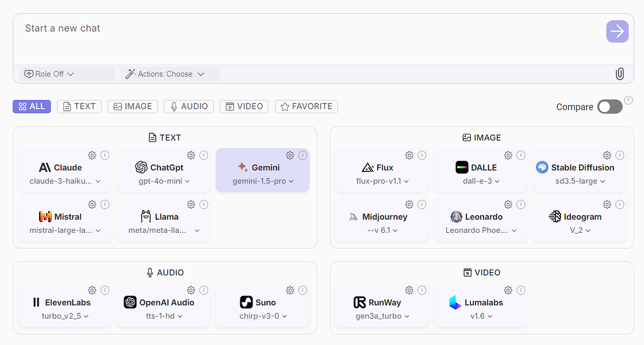Select the ChatGpt model card
The width and height of the screenshot is (644, 345).
pos(163,170)
